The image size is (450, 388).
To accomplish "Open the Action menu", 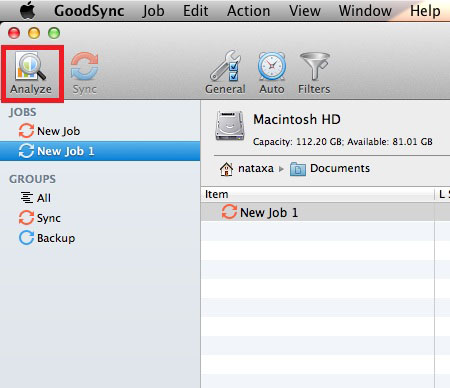I will [x=248, y=11].
